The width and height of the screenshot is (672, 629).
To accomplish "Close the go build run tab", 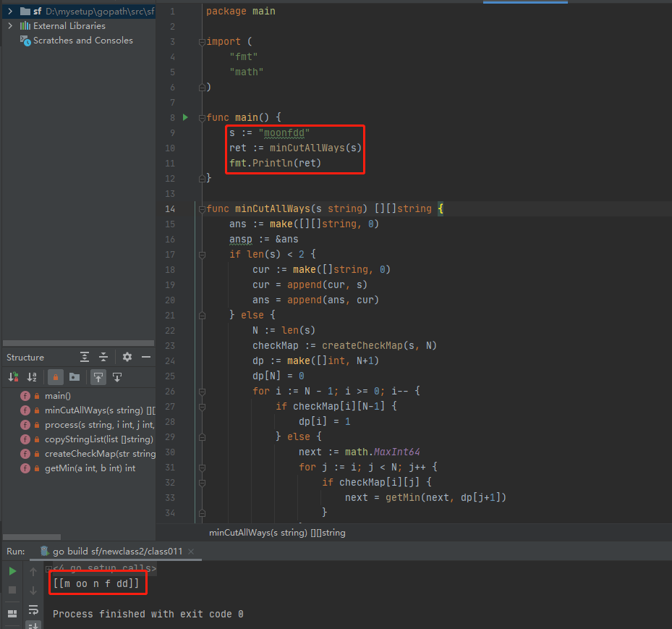I will coord(191,552).
